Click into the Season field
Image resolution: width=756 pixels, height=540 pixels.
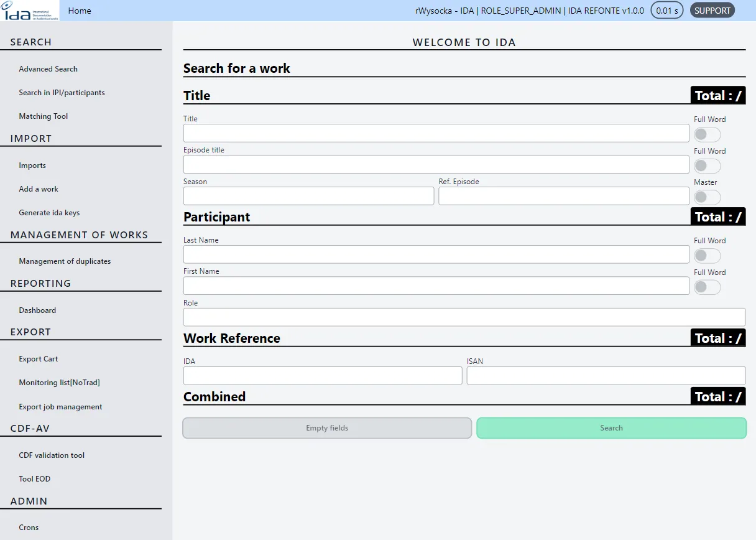308,196
